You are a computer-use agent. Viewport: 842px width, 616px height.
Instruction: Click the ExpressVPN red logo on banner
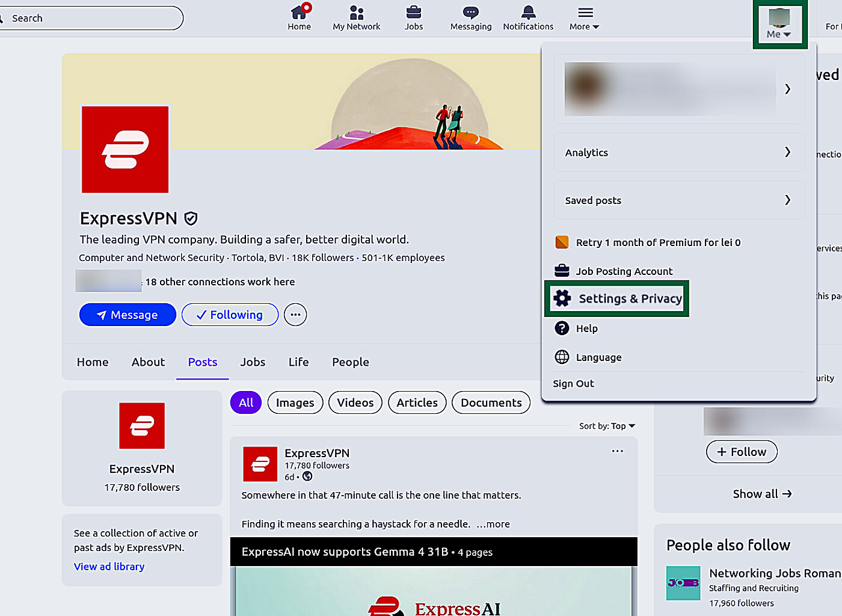click(125, 150)
